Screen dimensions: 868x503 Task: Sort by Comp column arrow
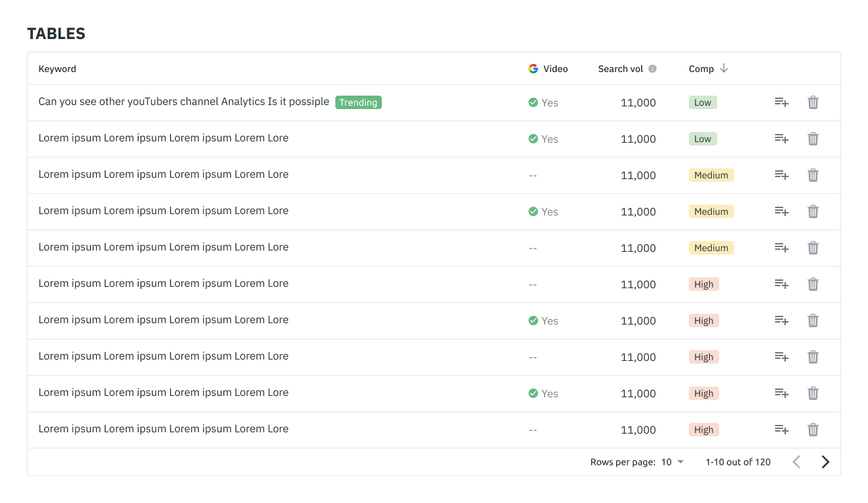[724, 69]
